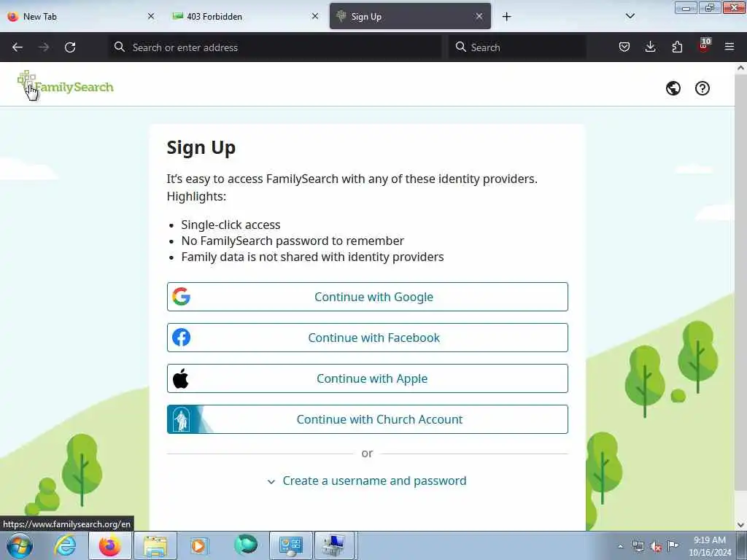The width and height of the screenshot is (747, 560).
Task: Close the Sign Up tab
Action: coord(479,16)
